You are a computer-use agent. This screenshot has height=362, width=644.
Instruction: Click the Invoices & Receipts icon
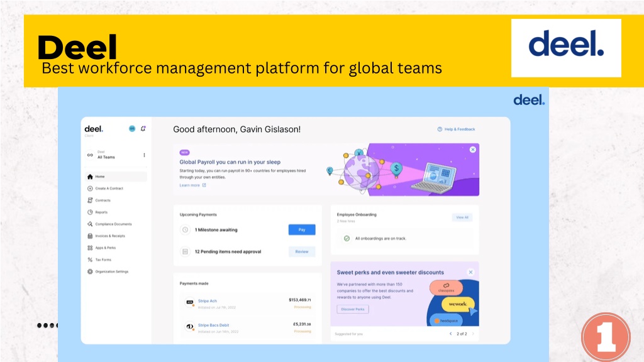pos(90,236)
